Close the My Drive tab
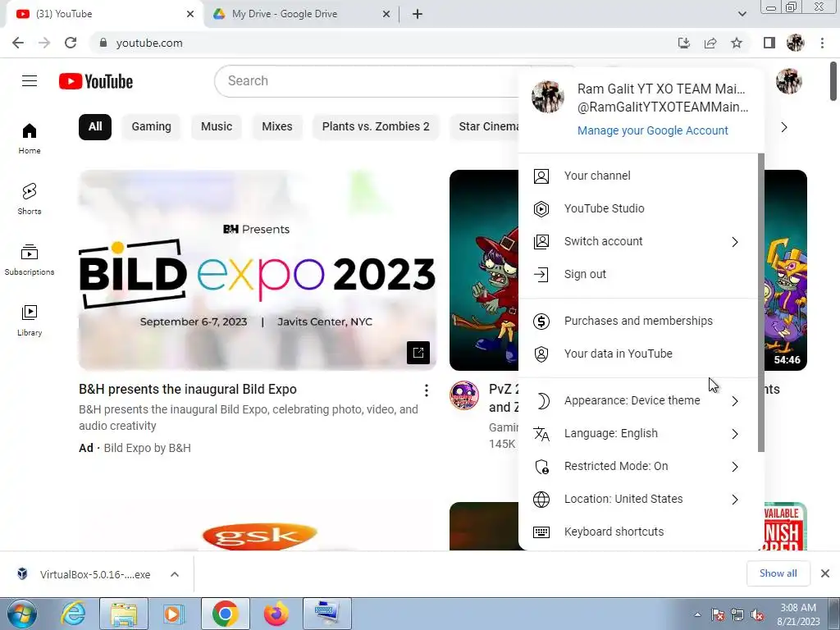Viewport: 840px width, 630px height. [386, 14]
